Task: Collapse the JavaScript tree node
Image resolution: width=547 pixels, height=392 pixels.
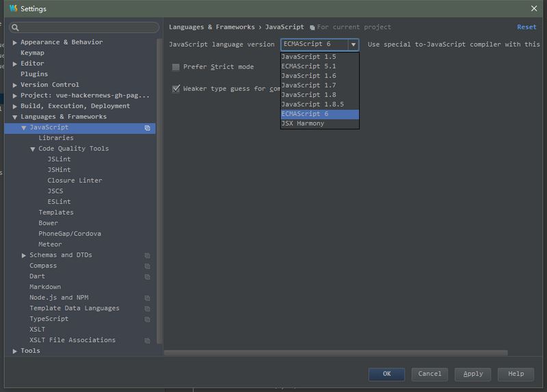Action: pyautogui.click(x=24, y=128)
